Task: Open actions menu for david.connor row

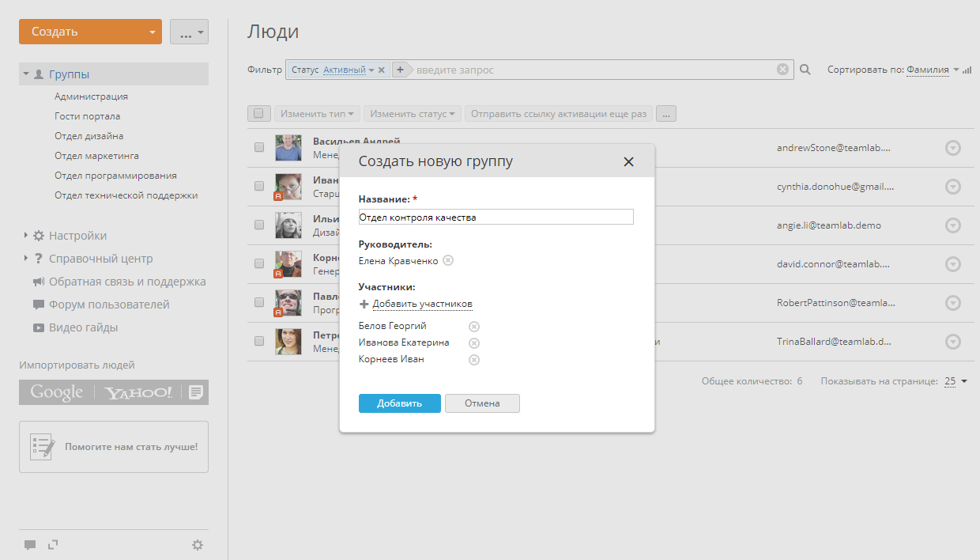Action: 953,264
